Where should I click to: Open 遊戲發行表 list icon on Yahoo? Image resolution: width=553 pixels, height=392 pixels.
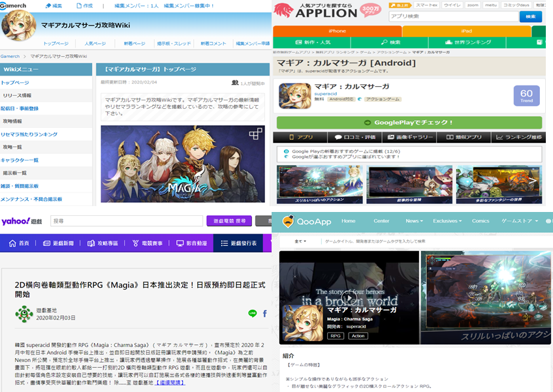tap(225, 243)
